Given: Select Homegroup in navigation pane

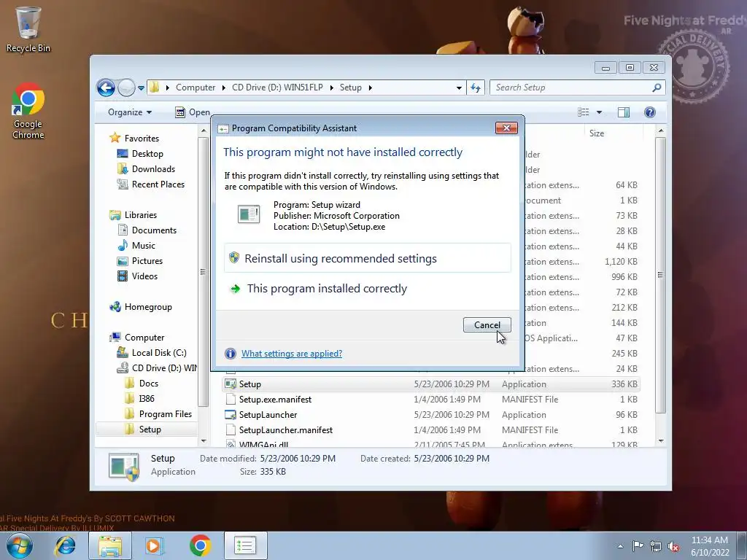Looking at the screenshot, I should tap(147, 307).
